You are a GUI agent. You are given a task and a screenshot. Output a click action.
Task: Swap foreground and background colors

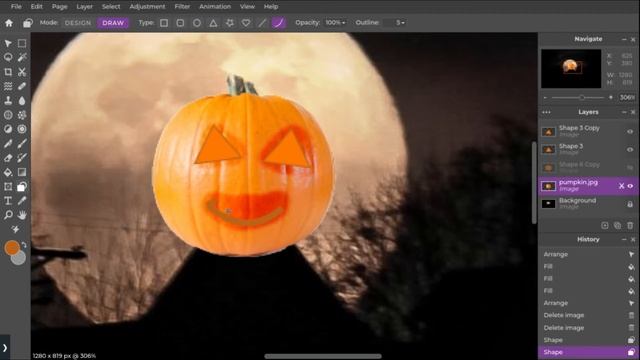(x=24, y=245)
